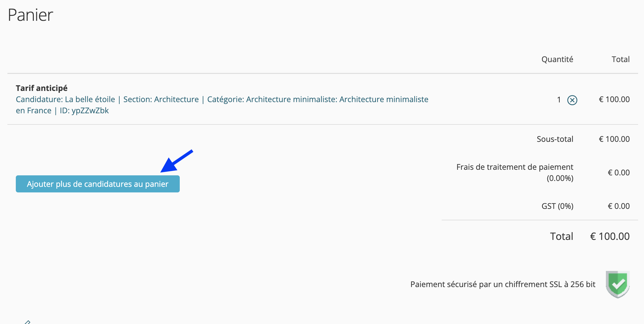Select the Tarif anticipé item title

click(x=42, y=88)
